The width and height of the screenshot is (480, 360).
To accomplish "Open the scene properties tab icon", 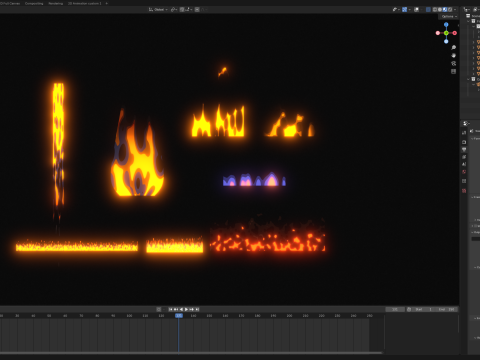I will coord(464,164).
